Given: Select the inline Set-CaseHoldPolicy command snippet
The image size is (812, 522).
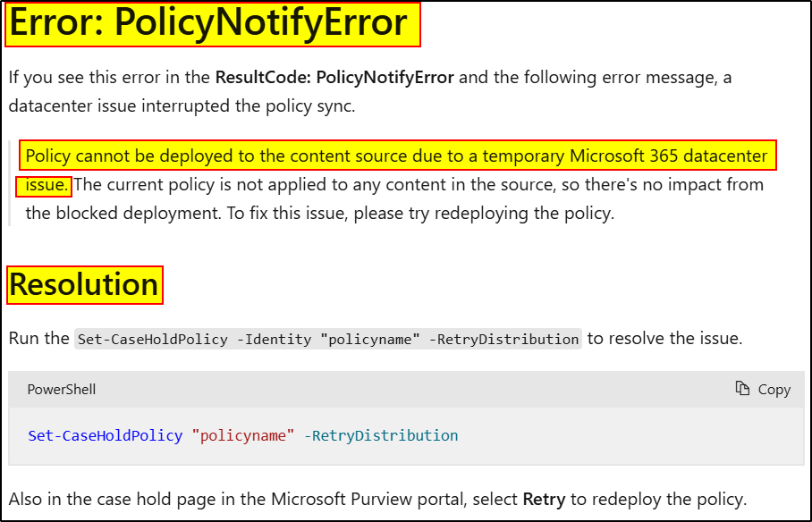Looking at the screenshot, I should tap(326, 339).
